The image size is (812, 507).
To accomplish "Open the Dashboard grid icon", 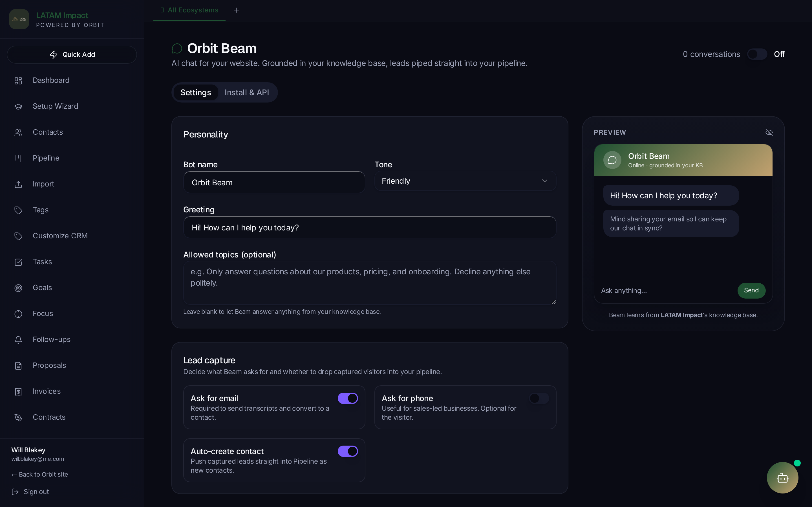I will click(x=18, y=81).
